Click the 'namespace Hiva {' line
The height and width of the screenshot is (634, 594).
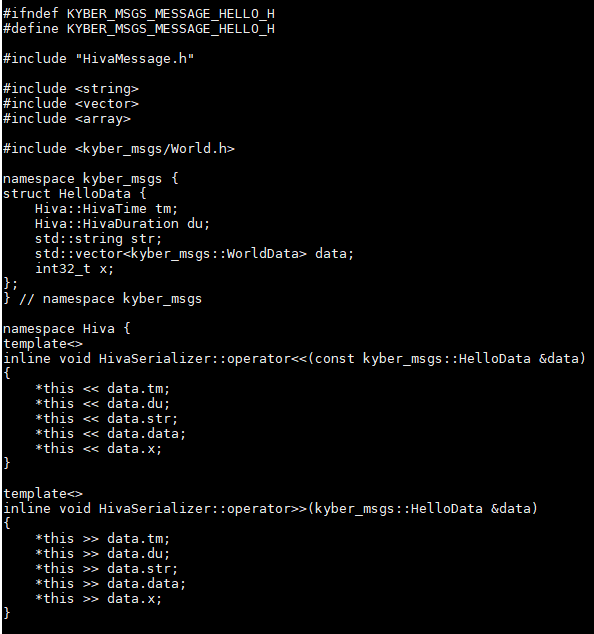pyautogui.click(x=67, y=329)
